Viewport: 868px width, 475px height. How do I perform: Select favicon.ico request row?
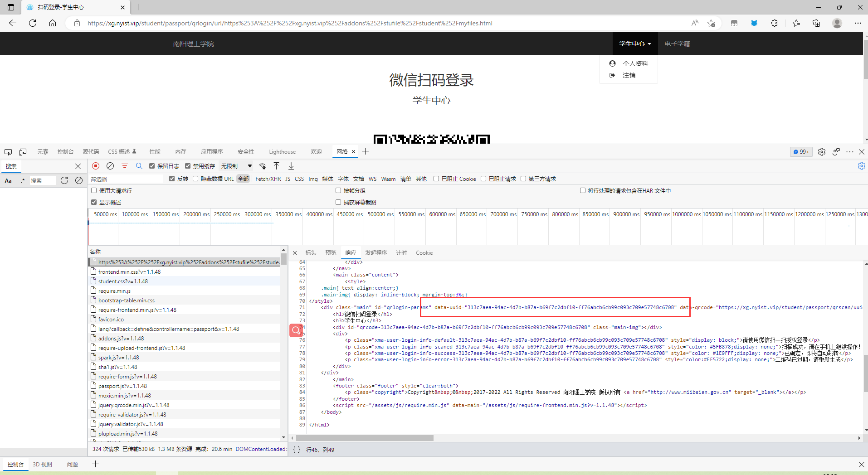pos(184,319)
